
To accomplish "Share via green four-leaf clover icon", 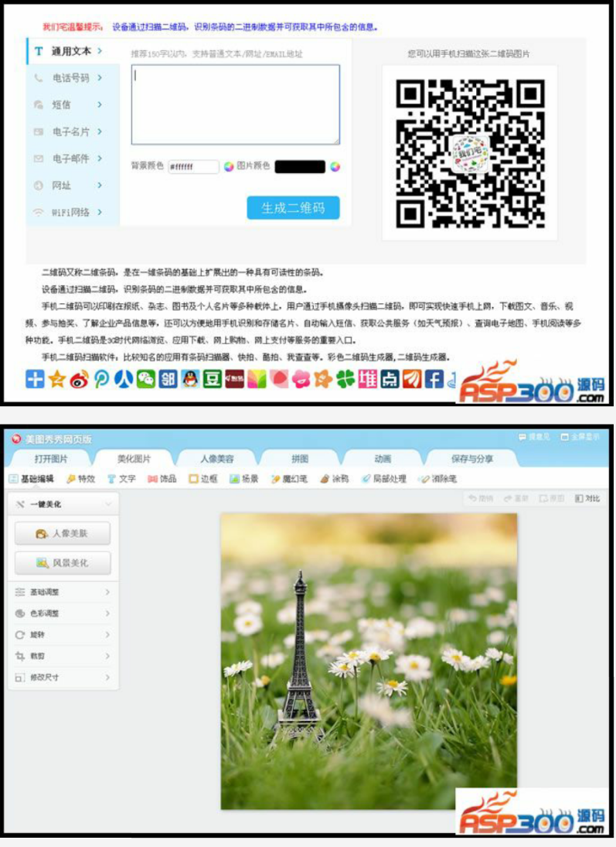I will coord(345,379).
